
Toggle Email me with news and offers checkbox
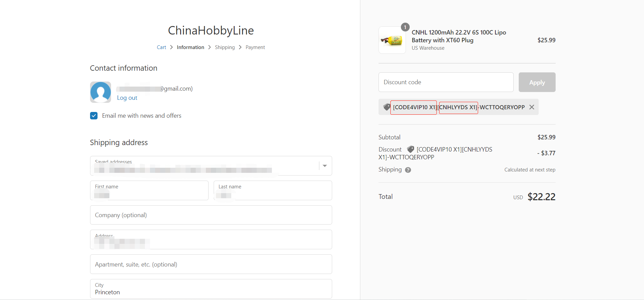coord(94,116)
